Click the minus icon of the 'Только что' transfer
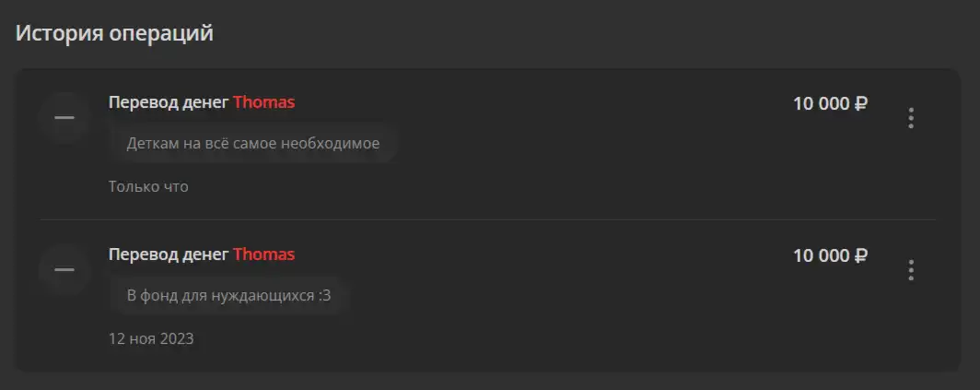The width and height of the screenshot is (980, 390). point(64,118)
